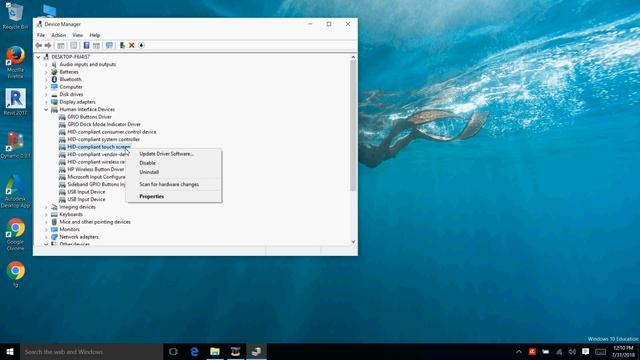The image size is (640, 360).
Task: Click the battery tray icon
Action: (546, 351)
